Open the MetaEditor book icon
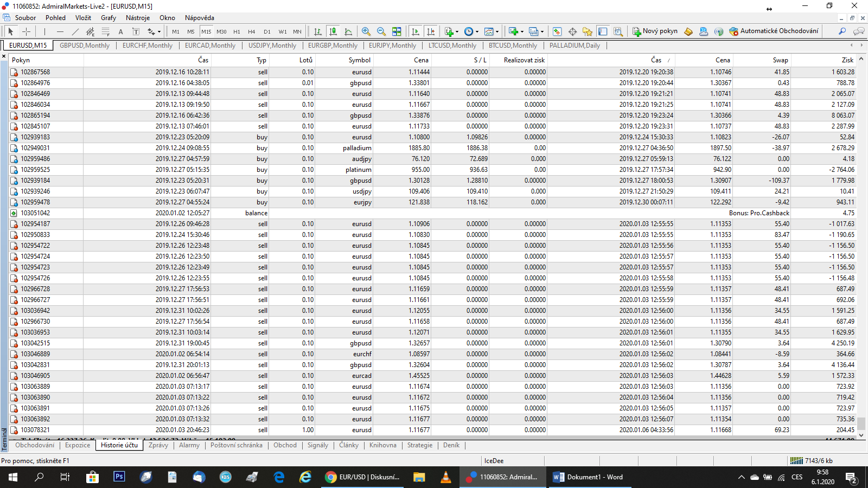The image size is (868, 488). (688, 31)
